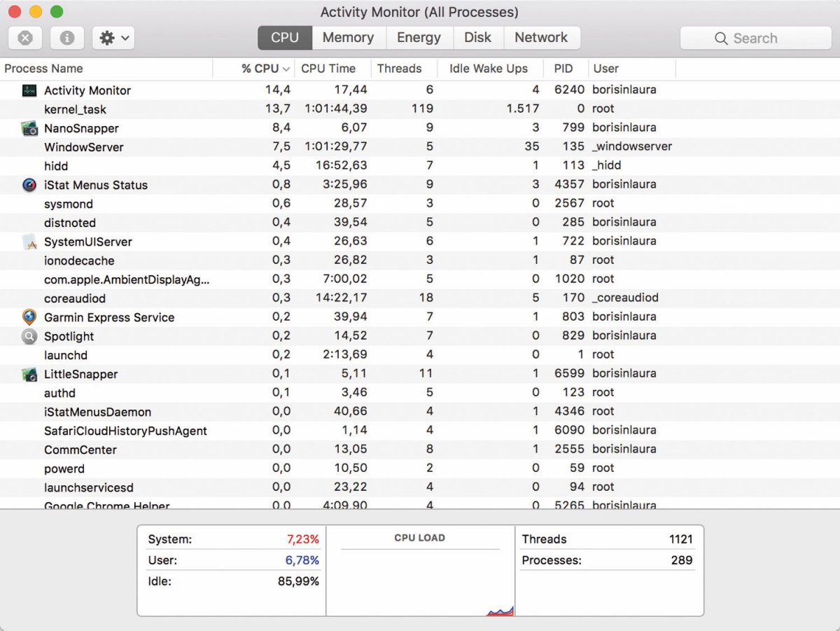
Task: Click the _windowserver user cell
Action: [632, 147]
